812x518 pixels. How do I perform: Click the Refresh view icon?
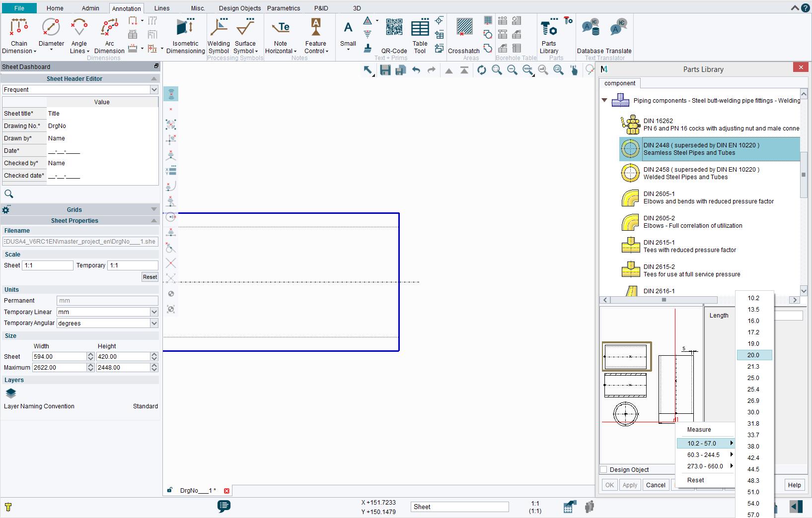pos(481,70)
